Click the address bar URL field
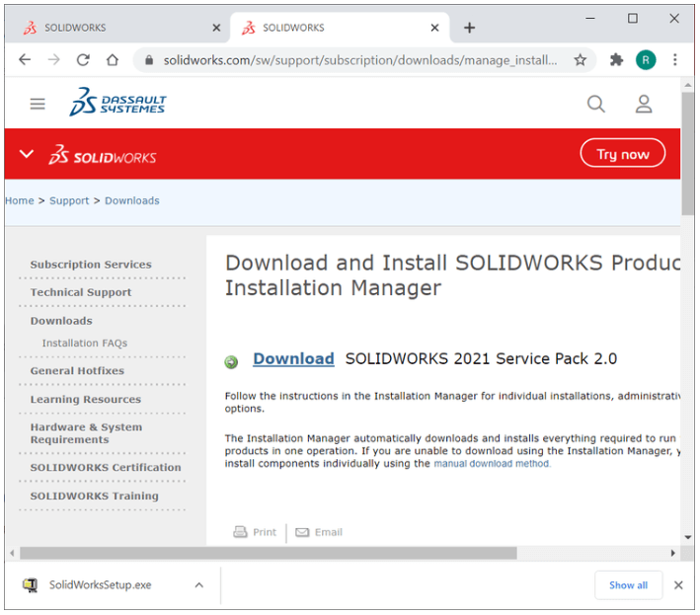This screenshot has width=700, height=615. pos(359,60)
